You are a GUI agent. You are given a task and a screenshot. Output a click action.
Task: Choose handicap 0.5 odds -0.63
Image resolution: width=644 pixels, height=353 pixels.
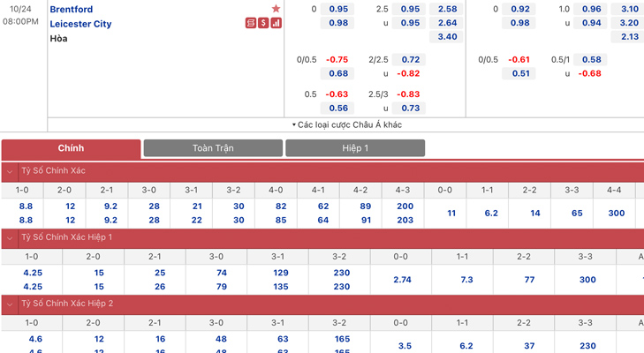tap(337, 94)
